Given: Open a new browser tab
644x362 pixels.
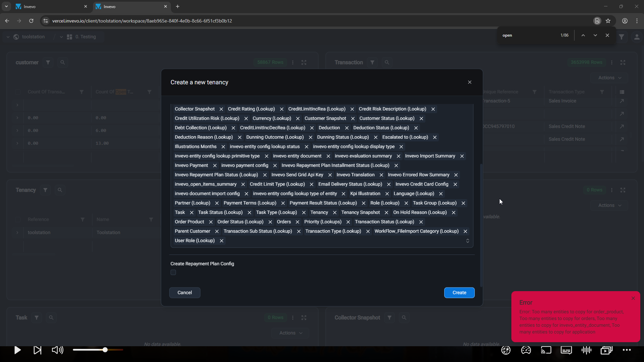Looking at the screenshot, I should 178,6.
